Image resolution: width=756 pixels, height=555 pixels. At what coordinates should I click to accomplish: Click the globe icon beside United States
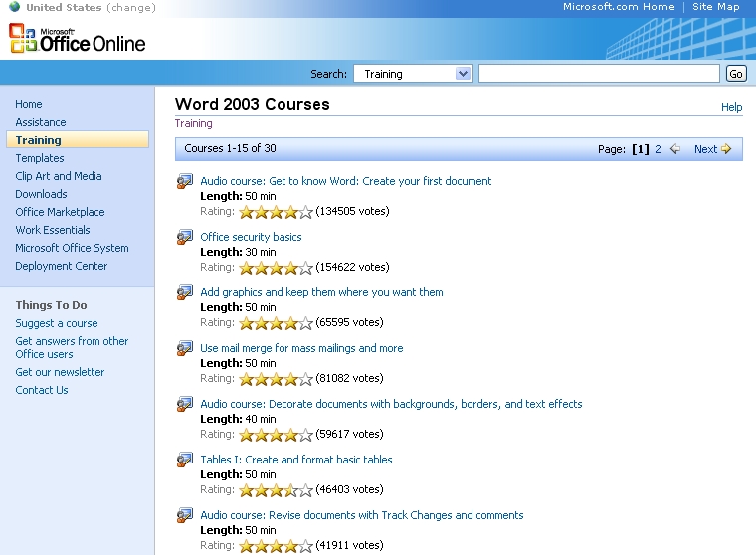pos(15,7)
